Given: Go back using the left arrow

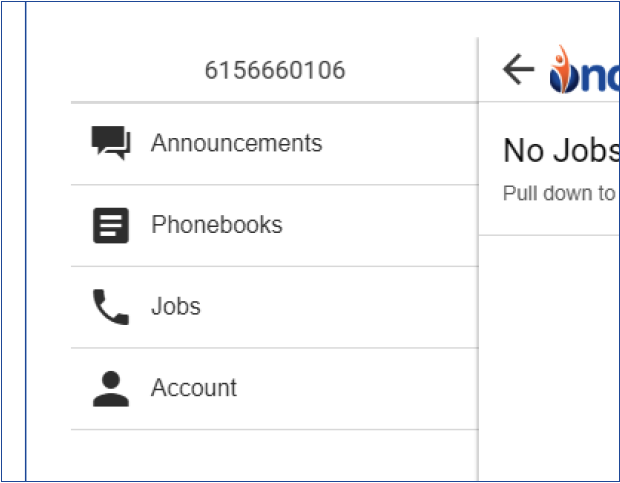Looking at the screenshot, I should pyautogui.click(x=518, y=70).
